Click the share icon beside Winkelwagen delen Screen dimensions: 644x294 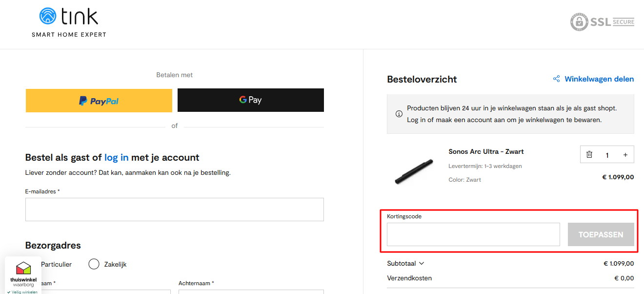tap(556, 79)
